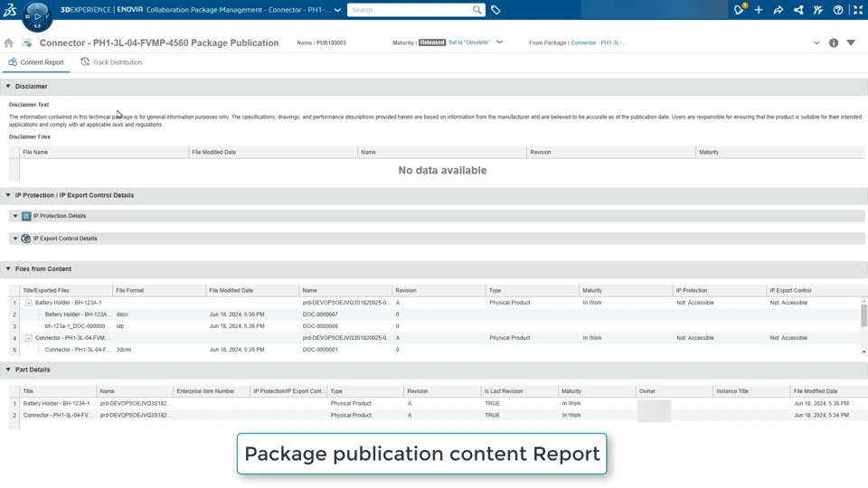Open the maturity state dropdown chevron
Image resolution: width=868 pixels, height=488 pixels.
pyautogui.click(x=499, y=42)
